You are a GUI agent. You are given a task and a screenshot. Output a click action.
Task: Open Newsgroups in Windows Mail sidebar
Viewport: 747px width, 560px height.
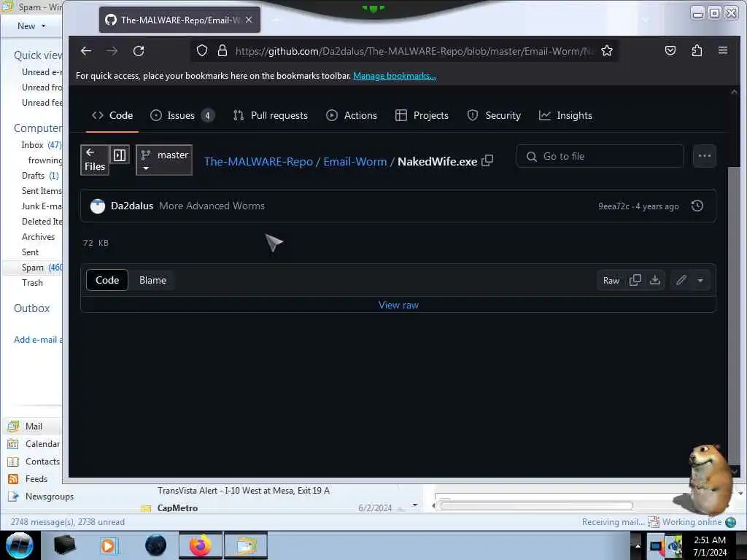(42, 496)
